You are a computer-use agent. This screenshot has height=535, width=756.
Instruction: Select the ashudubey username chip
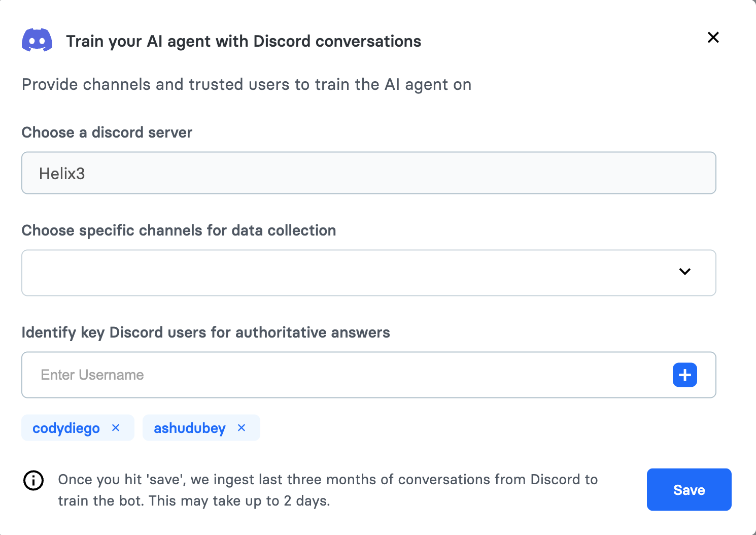pyautogui.click(x=190, y=428)
